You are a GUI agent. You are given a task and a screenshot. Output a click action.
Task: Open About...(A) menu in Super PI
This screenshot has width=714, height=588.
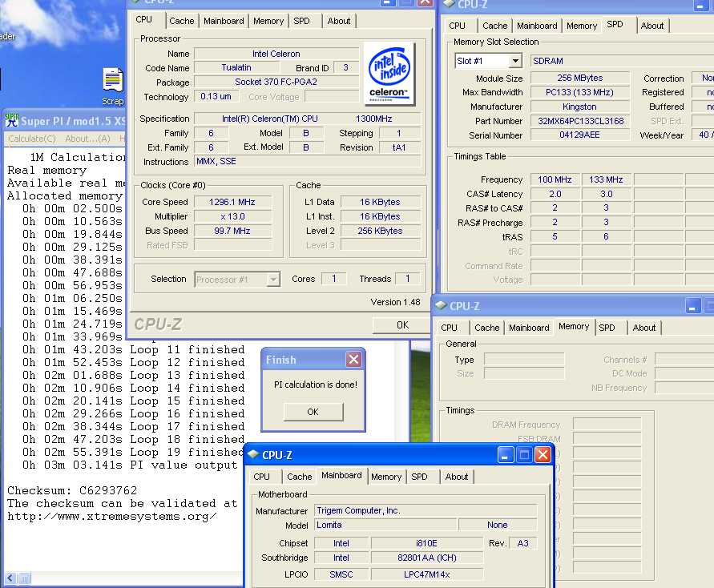click(x=87, y=139)
